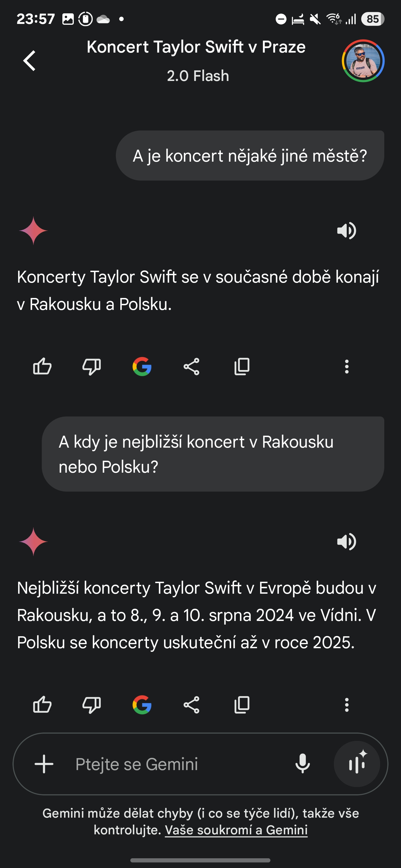
Task: Open the 'Vaše soukromí a Gemini' link
Action: pyautogui.click(x=236, y=830)
